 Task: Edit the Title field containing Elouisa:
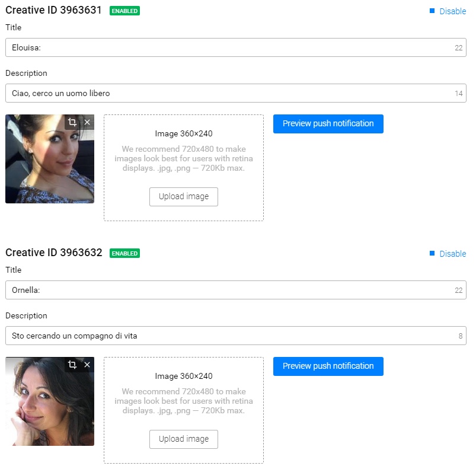pos(236,47)
